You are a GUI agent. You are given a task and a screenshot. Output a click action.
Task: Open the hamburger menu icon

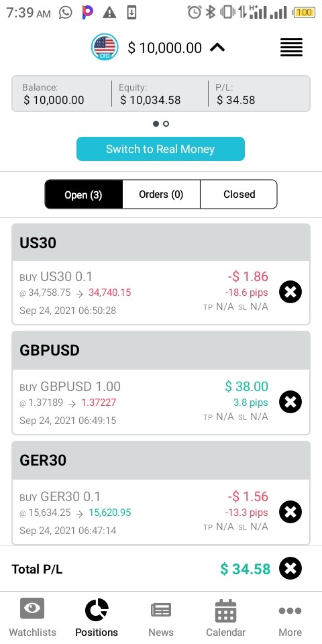pyautogui.click(x=291, y=47)
